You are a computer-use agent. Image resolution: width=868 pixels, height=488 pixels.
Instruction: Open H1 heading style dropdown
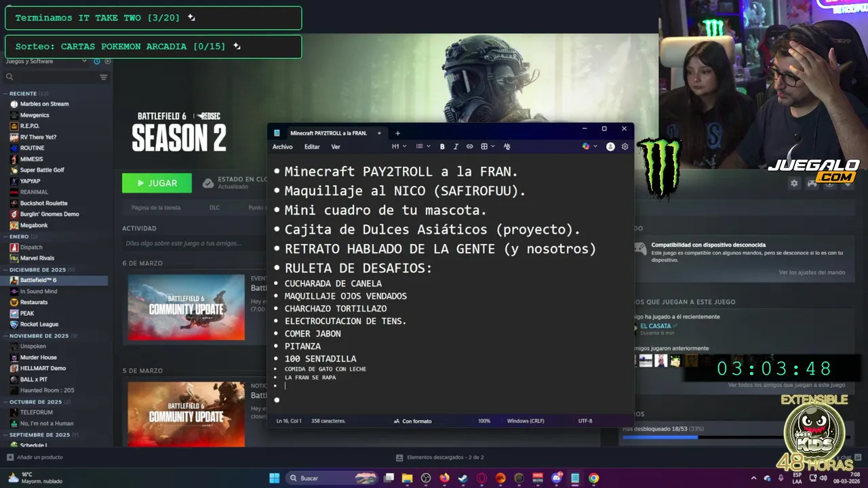tap(399, 146)
